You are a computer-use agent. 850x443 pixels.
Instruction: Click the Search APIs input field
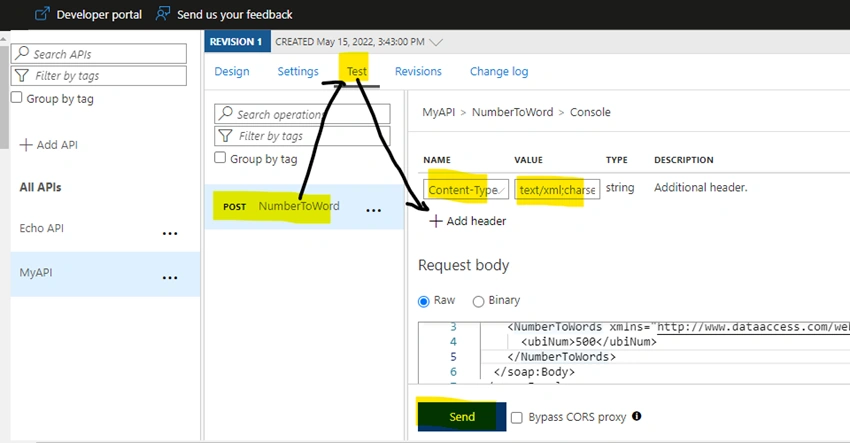tap(99, 54)
